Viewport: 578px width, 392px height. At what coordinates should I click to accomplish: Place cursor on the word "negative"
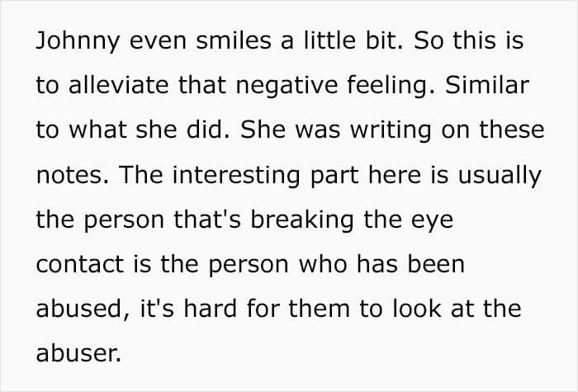coord(287,86)
